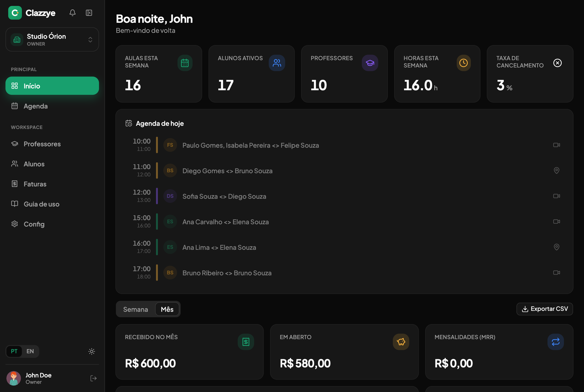Viewport: 584px width, 392px height.
Task: Open class Ana Lima <> Elena Souza
Action: tap(344, 247)
